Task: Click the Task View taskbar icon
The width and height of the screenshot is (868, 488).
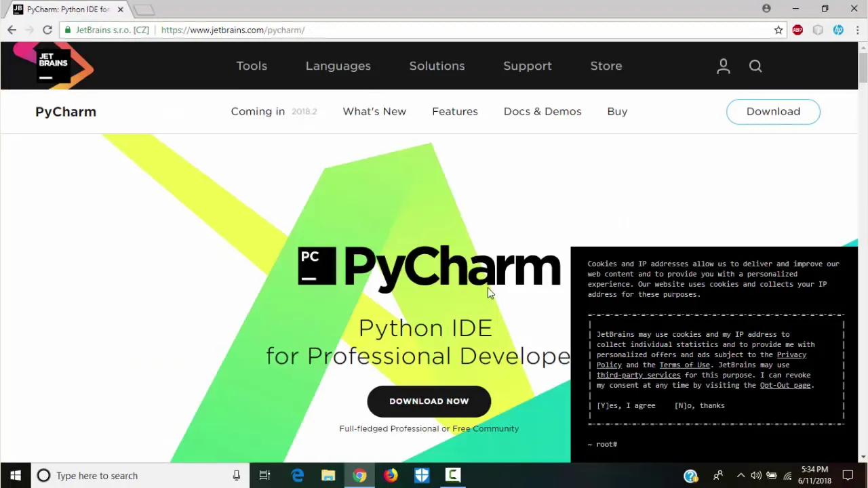Action: point(265,476)
